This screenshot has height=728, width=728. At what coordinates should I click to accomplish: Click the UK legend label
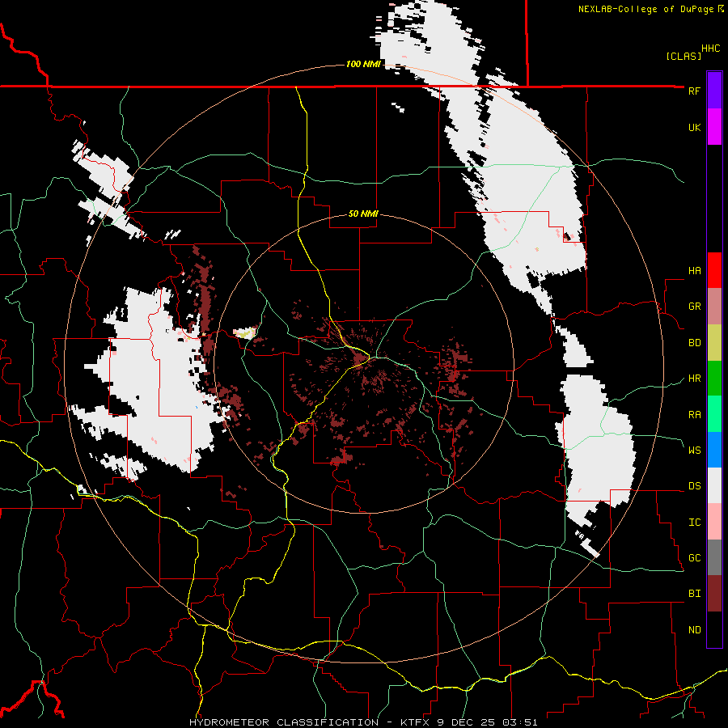[694, 127]
